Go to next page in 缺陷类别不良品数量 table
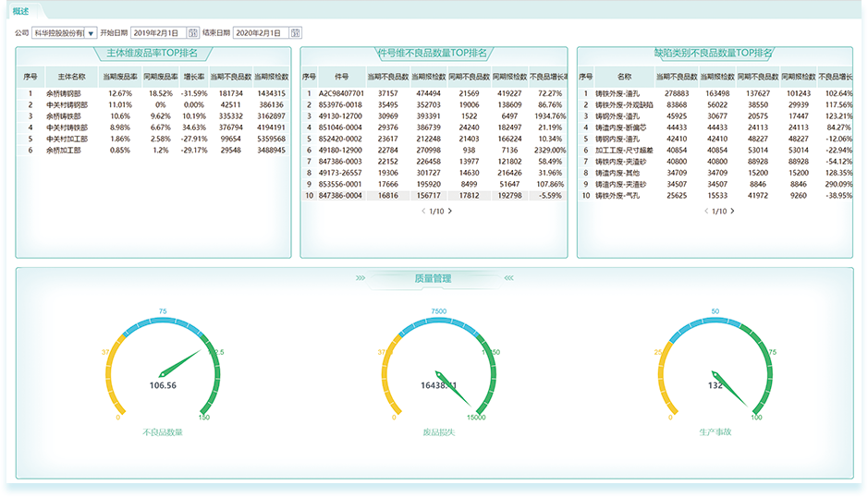868x497 pixels. point(733,212)
